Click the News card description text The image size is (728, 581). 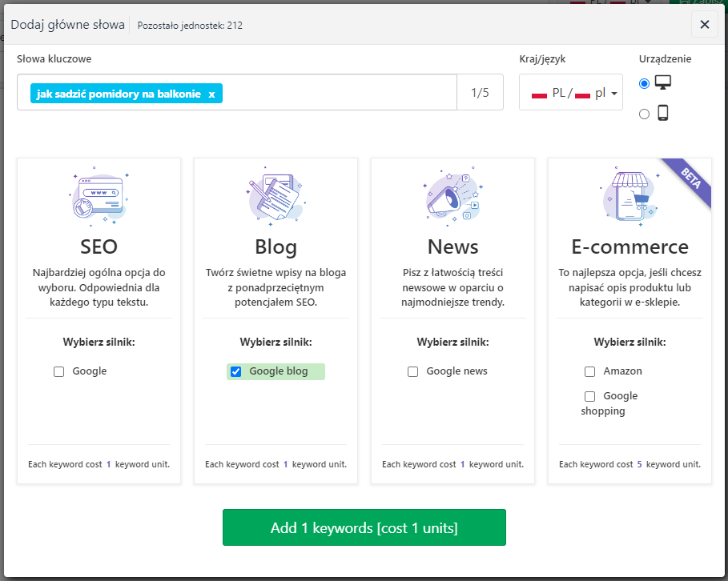click(x=452, y=287)
